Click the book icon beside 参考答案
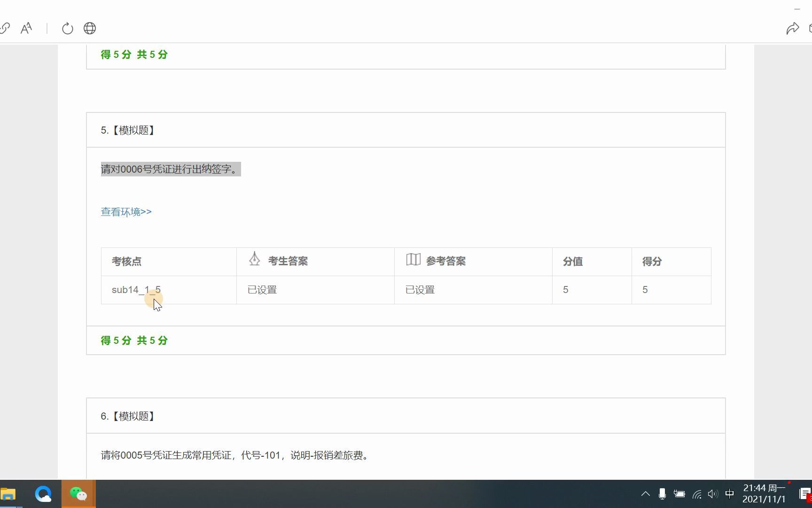812x508 pixels. 413,259
